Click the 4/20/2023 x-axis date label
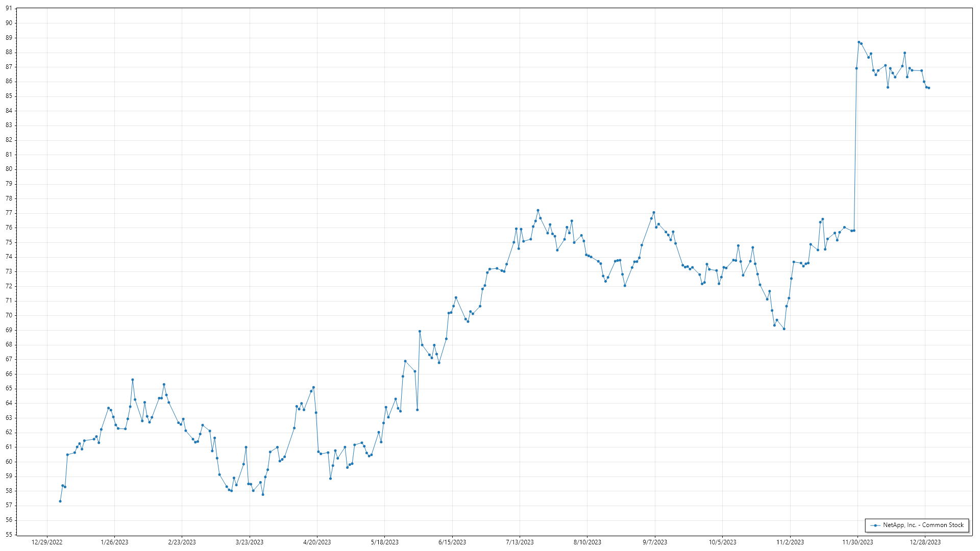The height and width of the screenshot is (551, 980). coord(317,542)
